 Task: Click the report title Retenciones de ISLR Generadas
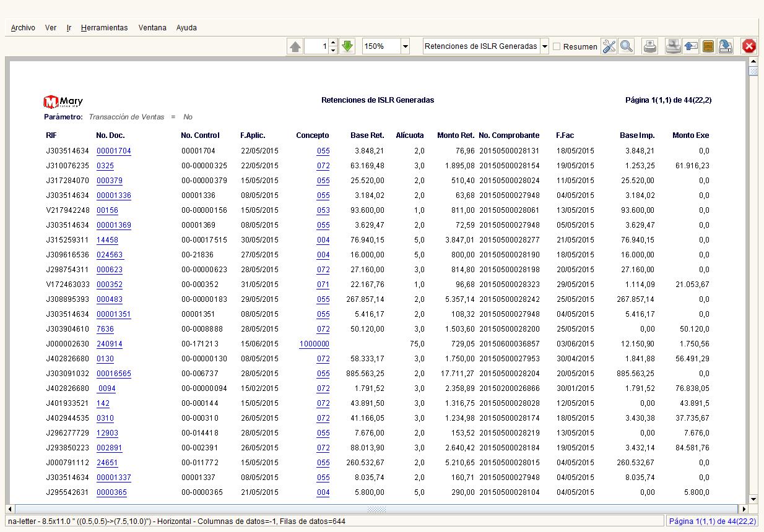378,100
